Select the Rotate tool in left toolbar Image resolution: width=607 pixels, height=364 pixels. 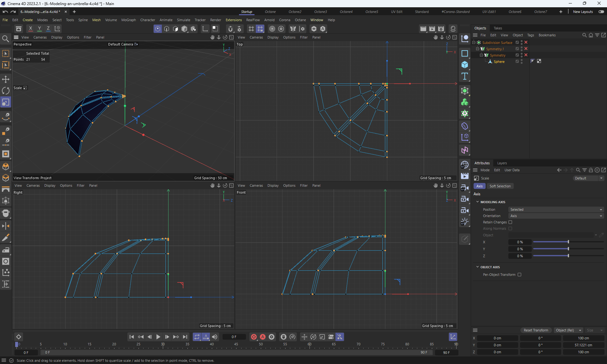(6, 91)
